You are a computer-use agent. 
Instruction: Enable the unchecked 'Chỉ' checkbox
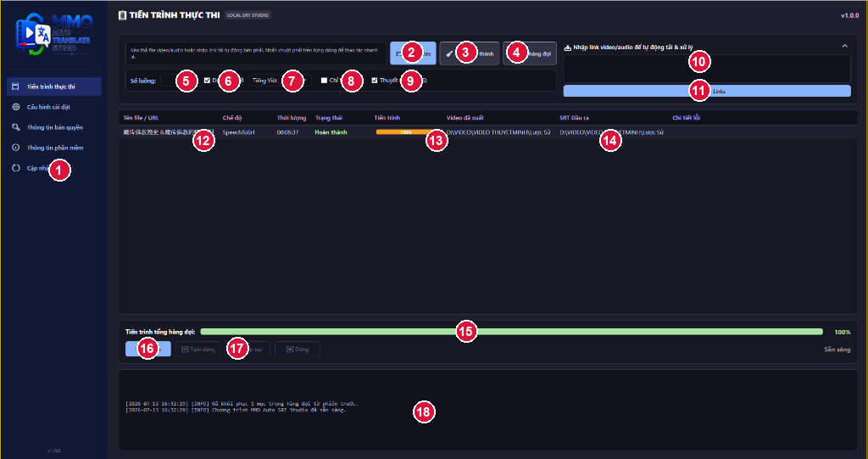coord(324,81)
